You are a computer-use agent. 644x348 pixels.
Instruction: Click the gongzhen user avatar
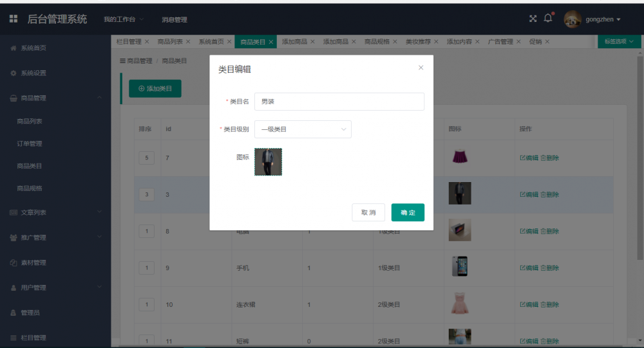point(573,19)
